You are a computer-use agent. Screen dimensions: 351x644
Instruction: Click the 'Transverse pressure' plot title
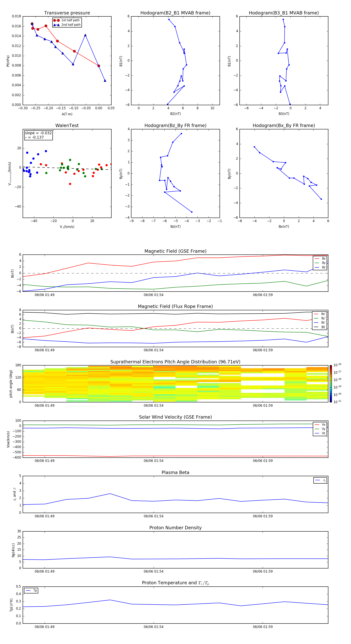67,13
